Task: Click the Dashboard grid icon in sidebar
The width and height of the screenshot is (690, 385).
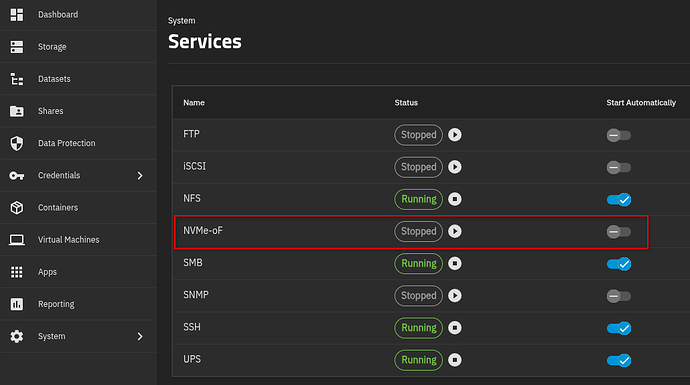Action: [x=17, y=15]
